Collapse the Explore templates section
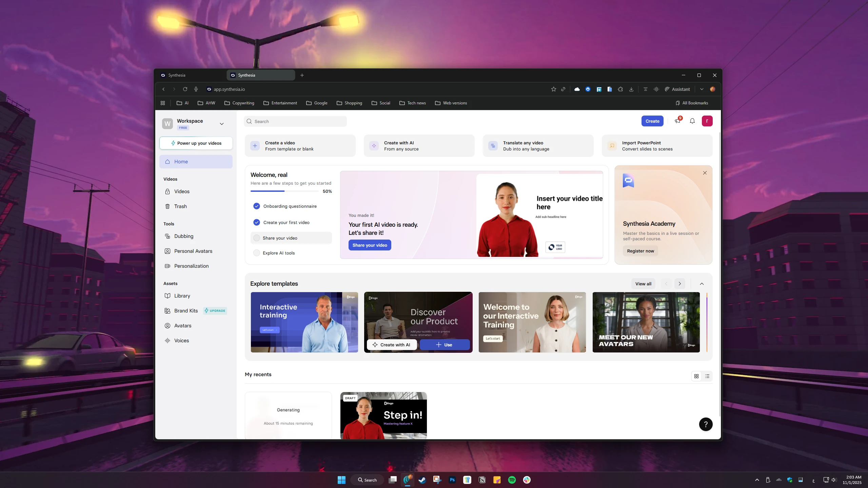 pyautogui.click(x=702, y=284)
